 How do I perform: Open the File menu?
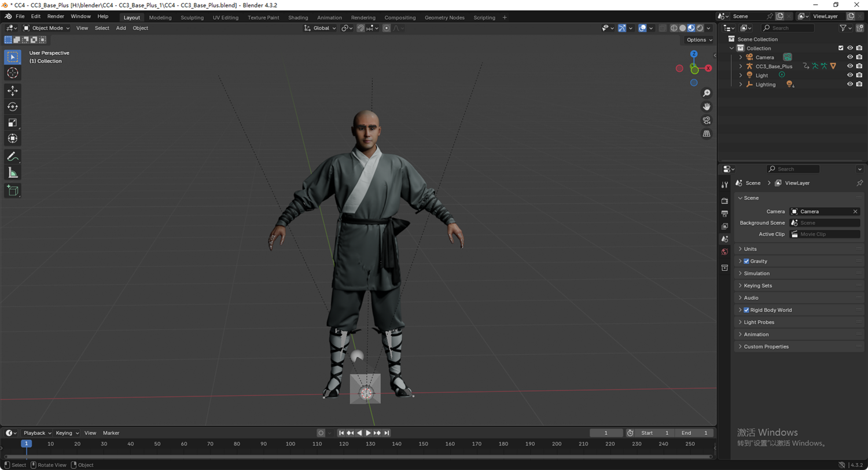click(x=20, y=16)
